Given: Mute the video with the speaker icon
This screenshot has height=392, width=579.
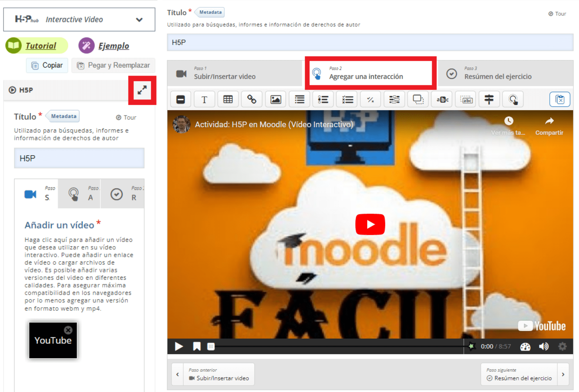Looking at the screenshot, I should tap(544, 346).
